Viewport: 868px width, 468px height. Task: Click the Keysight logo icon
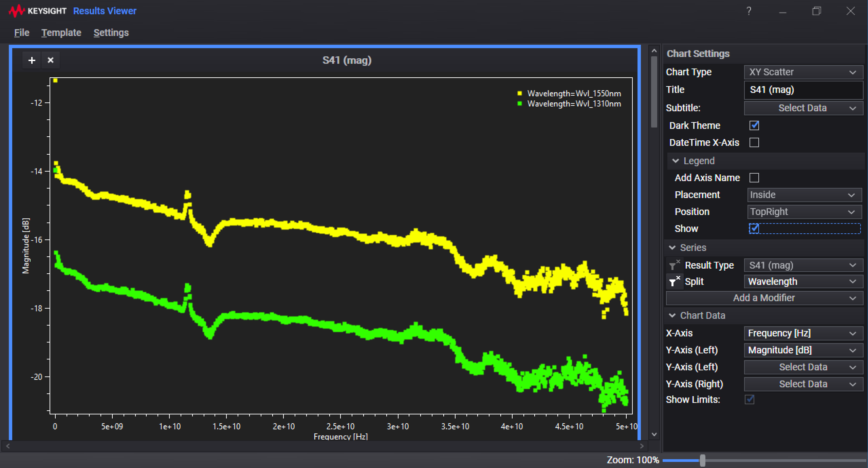[16, 11]
